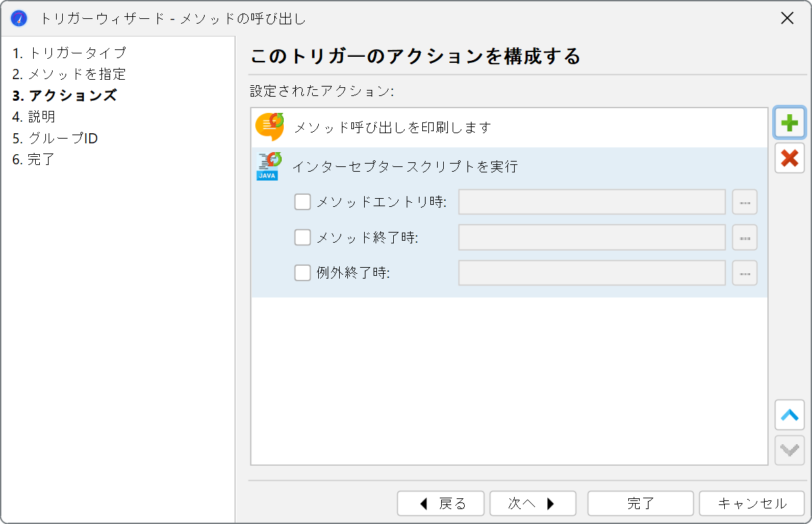This screenshot has height=524, width=812.
Task: Click the メソッドエントリ時 script field
Action: [x=592, y=201]
